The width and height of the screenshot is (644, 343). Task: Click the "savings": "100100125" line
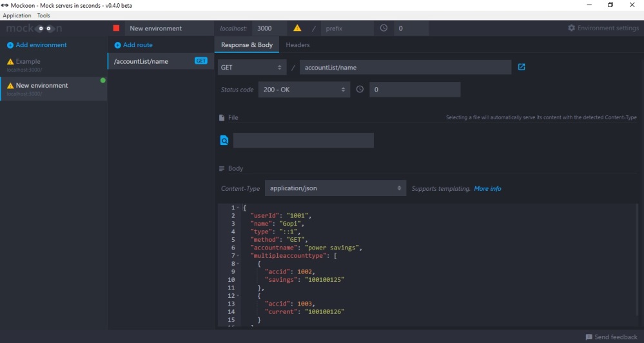point(304,280)
